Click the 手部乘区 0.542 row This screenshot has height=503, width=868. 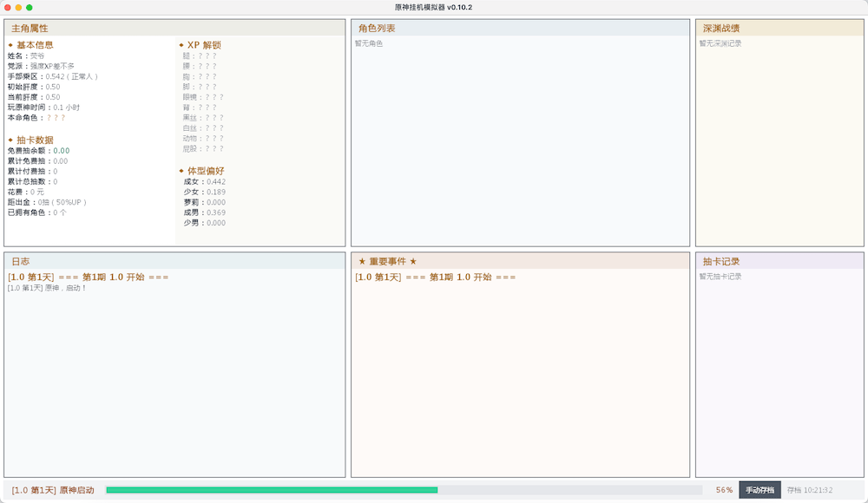point(53,76)
